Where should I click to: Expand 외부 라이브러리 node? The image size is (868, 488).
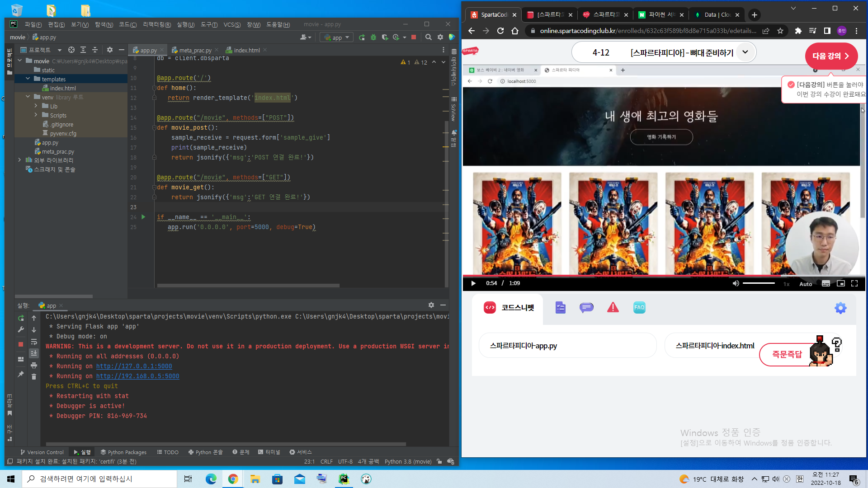(x=20, y=160)
